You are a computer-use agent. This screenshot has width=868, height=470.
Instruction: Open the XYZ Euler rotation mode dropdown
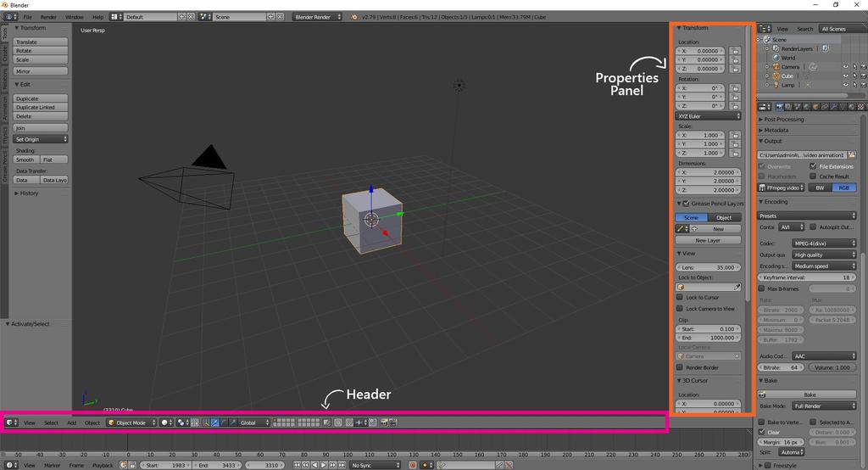point(708,116)
